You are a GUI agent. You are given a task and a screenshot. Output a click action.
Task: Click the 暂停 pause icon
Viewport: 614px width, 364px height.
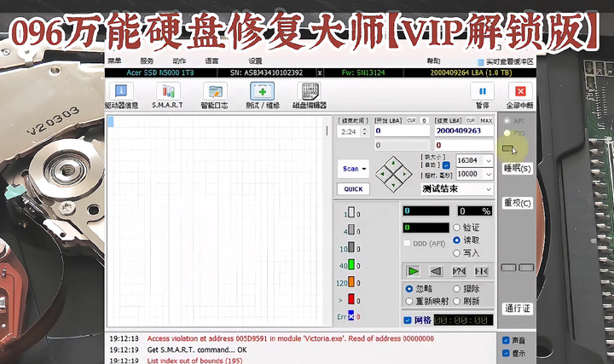tap(483, 91)
